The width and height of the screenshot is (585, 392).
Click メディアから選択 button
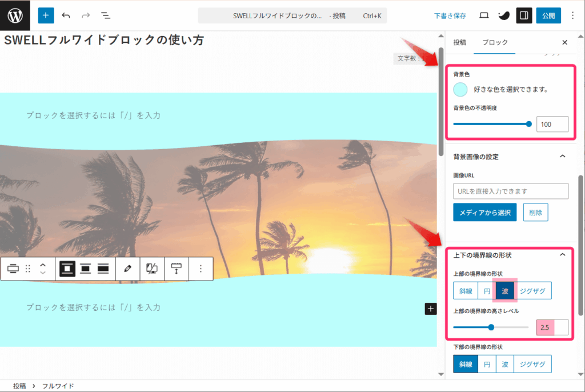[484, 213]
